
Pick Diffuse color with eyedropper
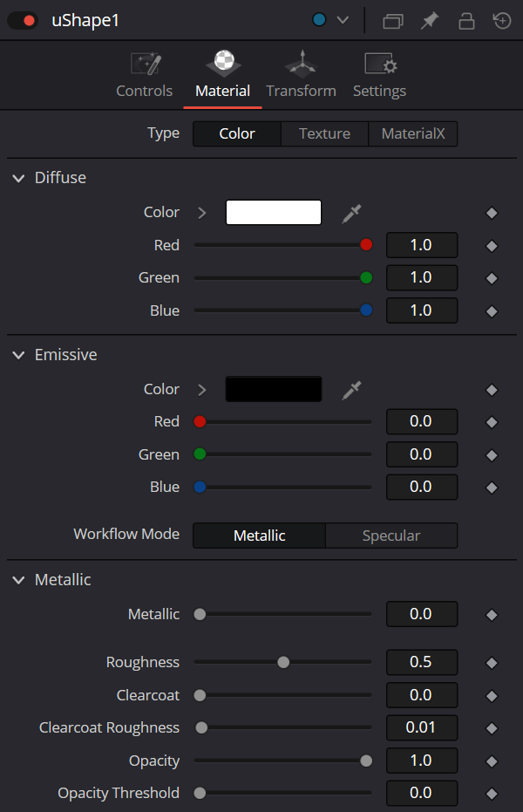click(x=352, y=214)
